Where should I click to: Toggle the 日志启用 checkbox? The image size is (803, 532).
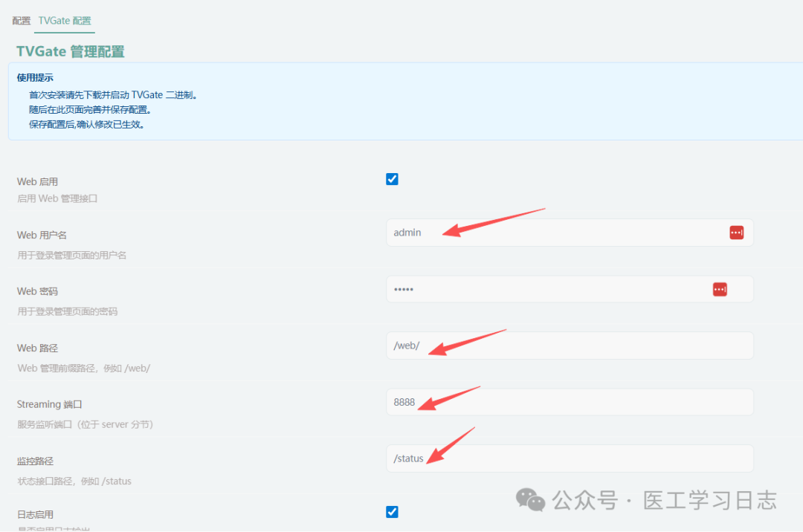coord(393,512)
